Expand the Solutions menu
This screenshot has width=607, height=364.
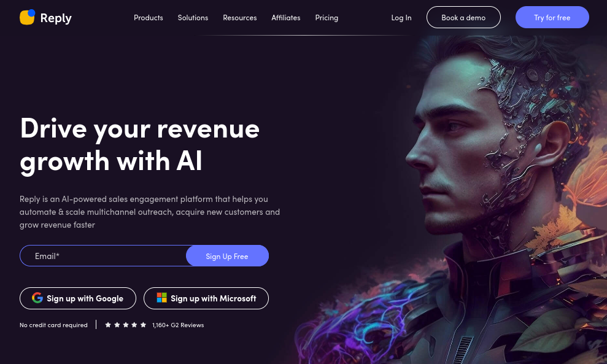(193, 18)
